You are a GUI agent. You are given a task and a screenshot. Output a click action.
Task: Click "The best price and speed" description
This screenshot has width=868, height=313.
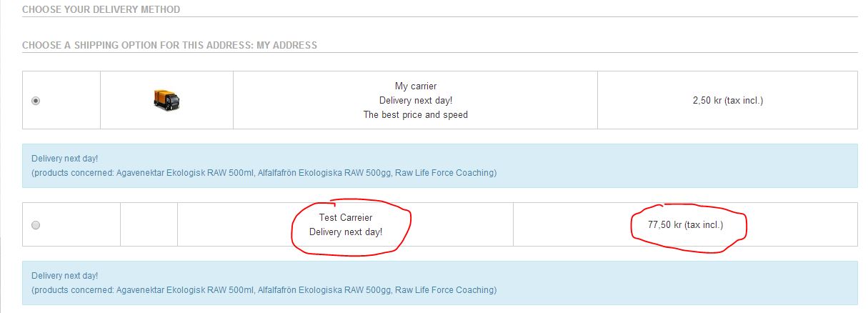[416, 114]
